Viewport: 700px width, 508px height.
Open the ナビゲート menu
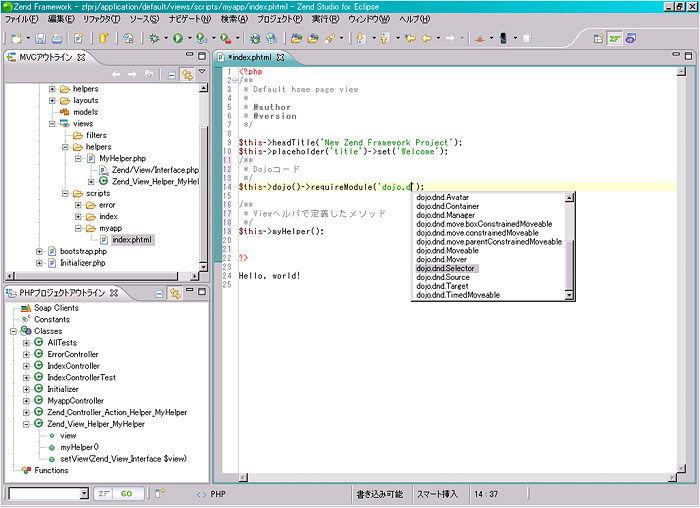click(188, 19)
